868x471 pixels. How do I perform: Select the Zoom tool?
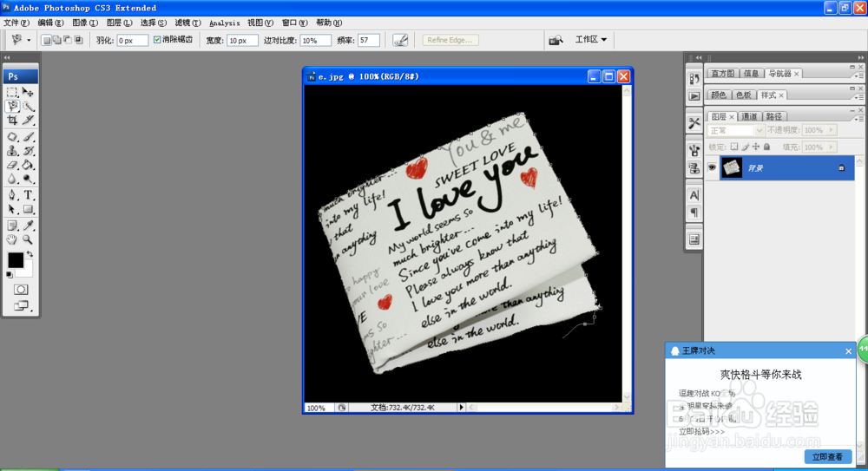[x=29, y=239]
